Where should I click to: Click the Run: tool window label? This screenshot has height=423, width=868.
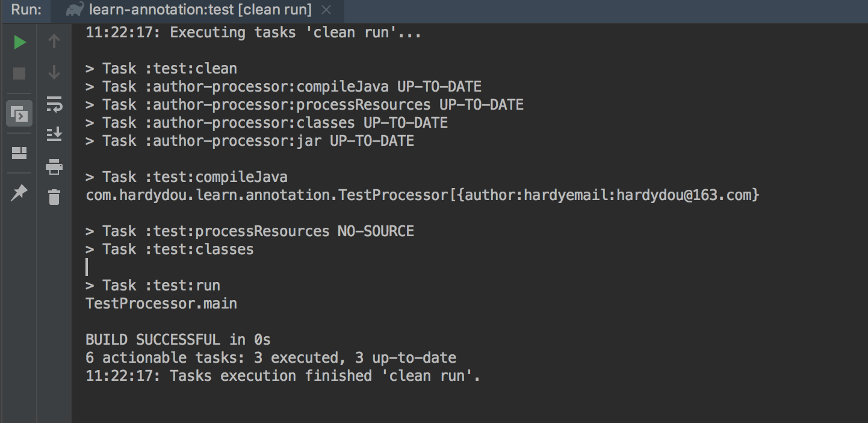(25, 10)
